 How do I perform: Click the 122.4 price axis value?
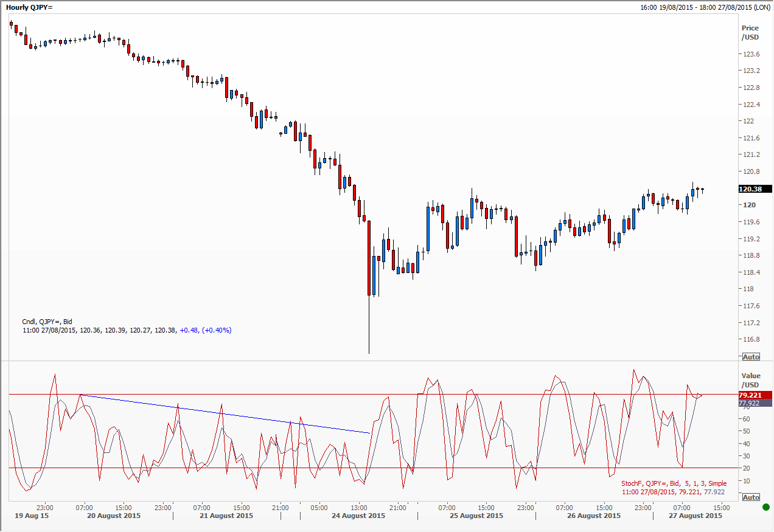750,105
